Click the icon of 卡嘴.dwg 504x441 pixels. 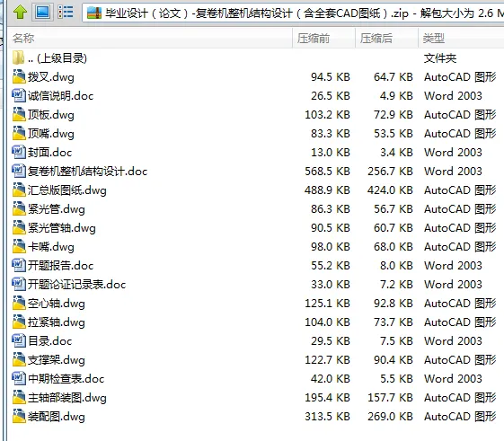click(19, 246)
